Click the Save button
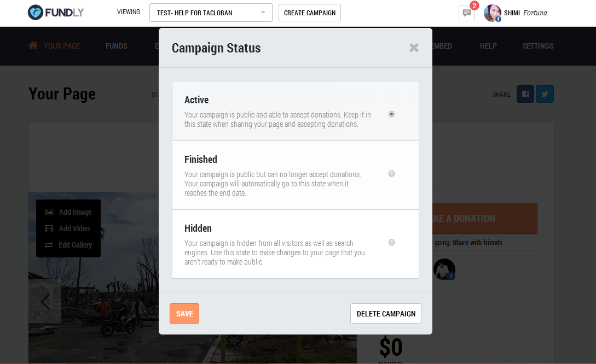This screenshot has width=596, height=364. click(184, 314)
